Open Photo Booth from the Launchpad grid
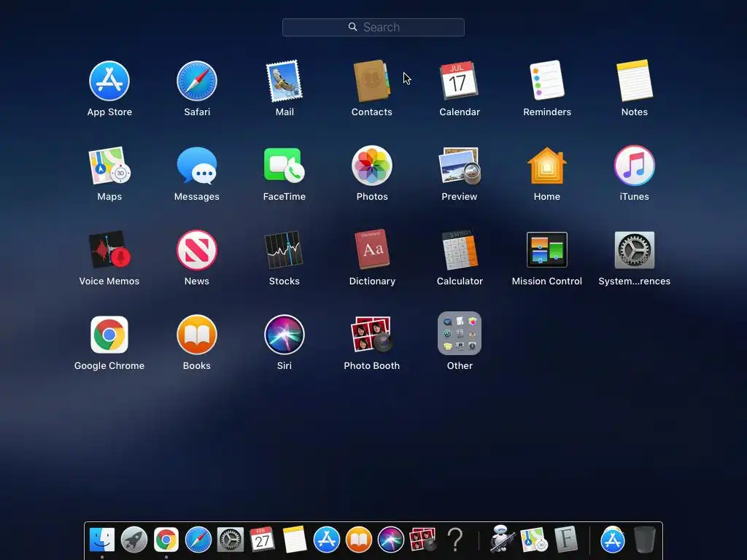747x560 pixels. [x=371, y=335]
